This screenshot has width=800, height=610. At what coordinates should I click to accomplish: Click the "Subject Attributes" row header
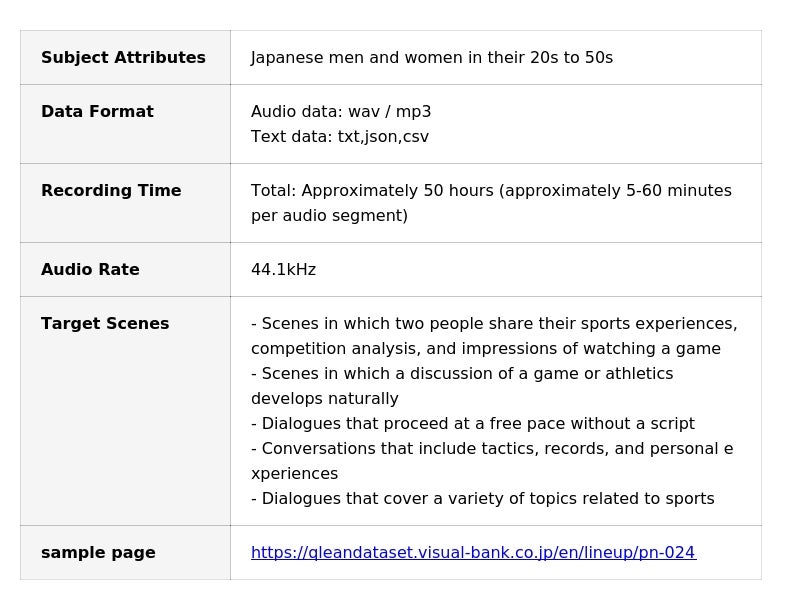point(123,58)
